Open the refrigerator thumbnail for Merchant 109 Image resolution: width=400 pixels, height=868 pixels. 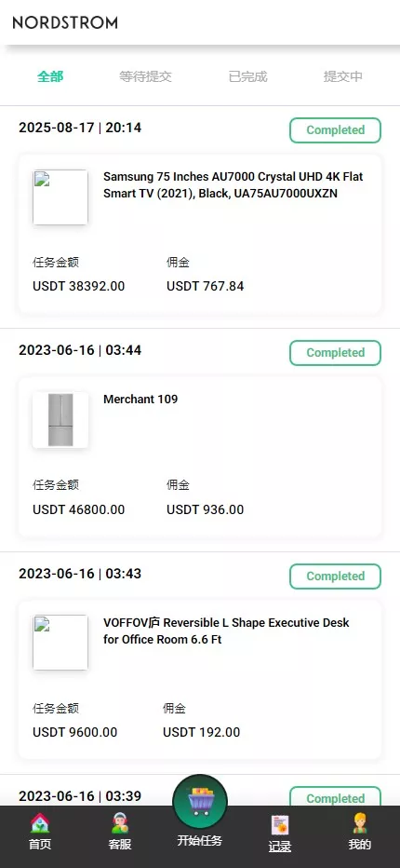point(60,420)
